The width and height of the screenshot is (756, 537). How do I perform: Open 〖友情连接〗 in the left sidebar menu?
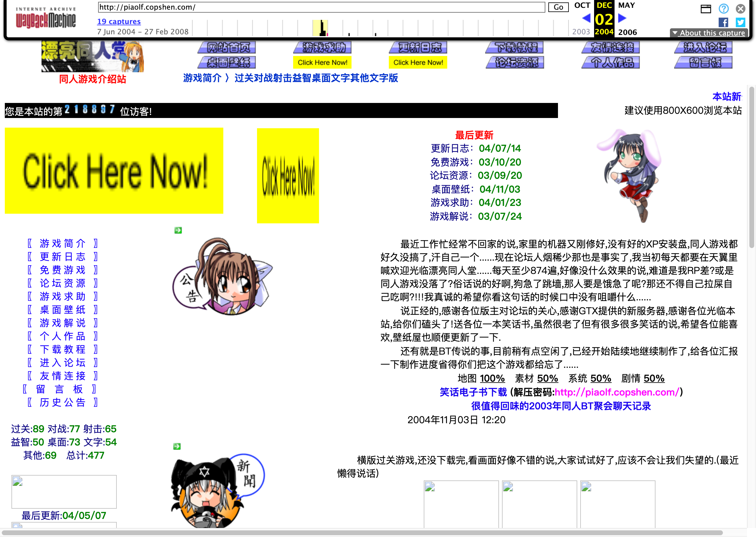pyautogui.click(x=63, y=376)
